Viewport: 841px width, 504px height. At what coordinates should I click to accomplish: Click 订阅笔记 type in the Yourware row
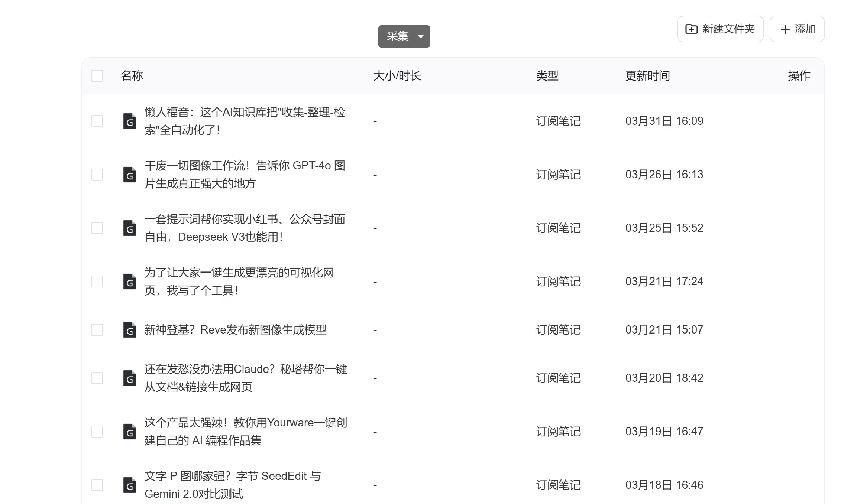(x=558, y=432)
